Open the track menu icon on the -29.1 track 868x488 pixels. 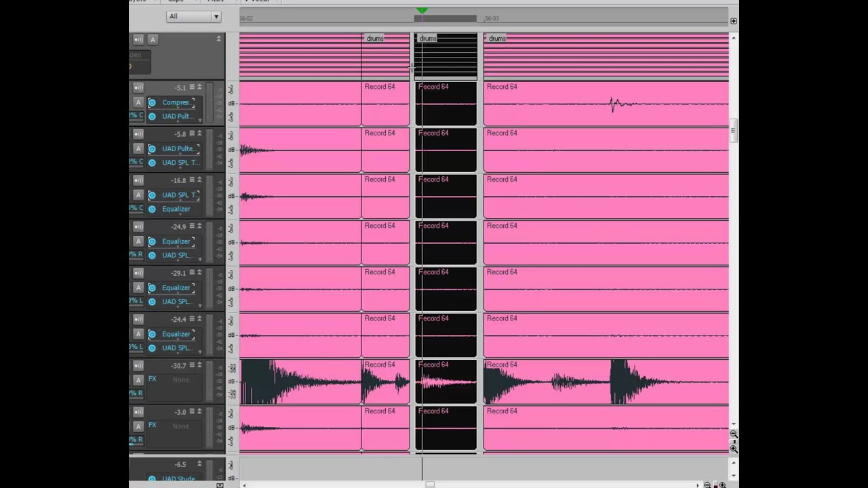pyautogui.click(x=192, y=272)
